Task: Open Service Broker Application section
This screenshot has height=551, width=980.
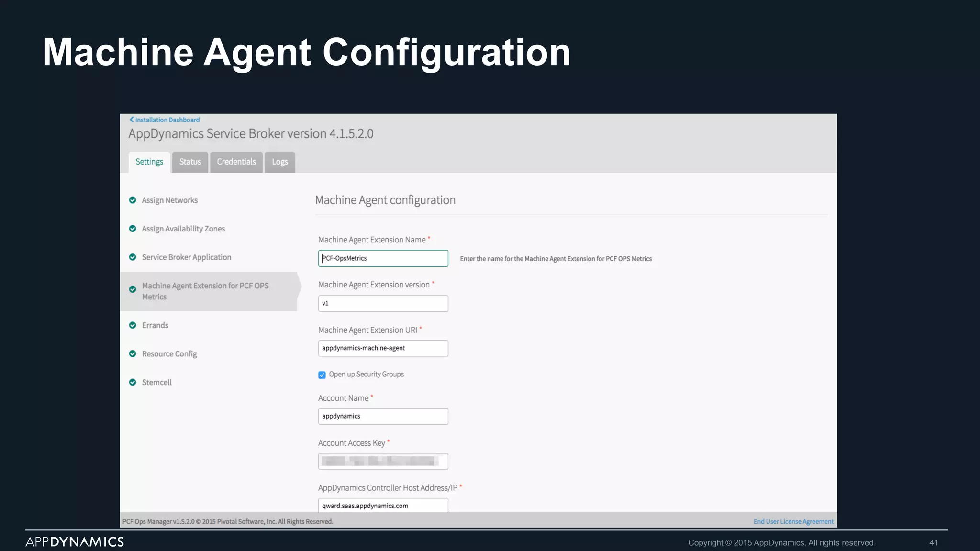Action: point(187,257)
